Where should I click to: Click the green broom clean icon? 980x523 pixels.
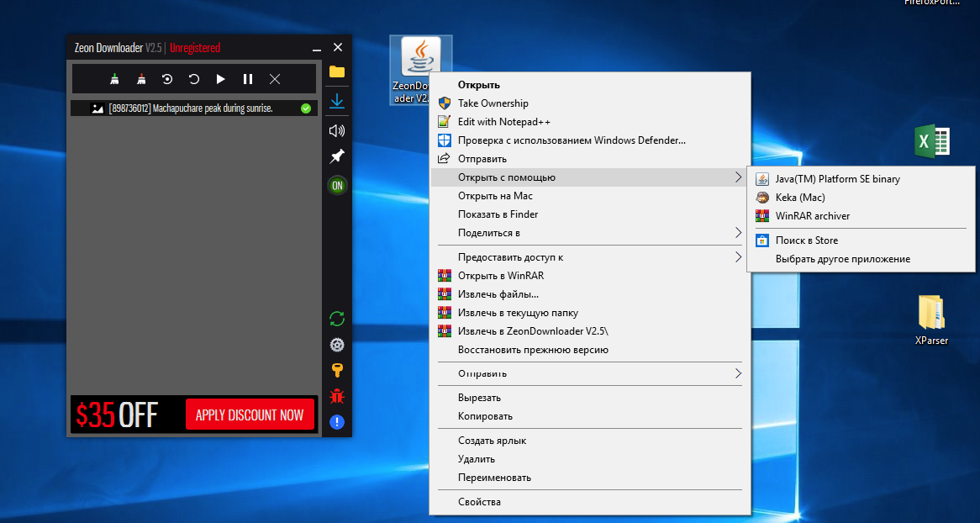click(x=114, y=79)
